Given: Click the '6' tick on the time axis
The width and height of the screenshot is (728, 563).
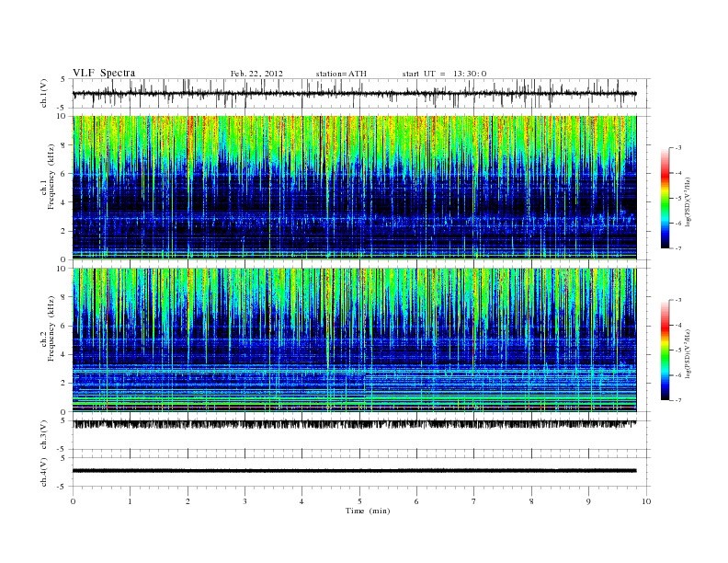Looking at the screenshot, I should pos(416,501).
